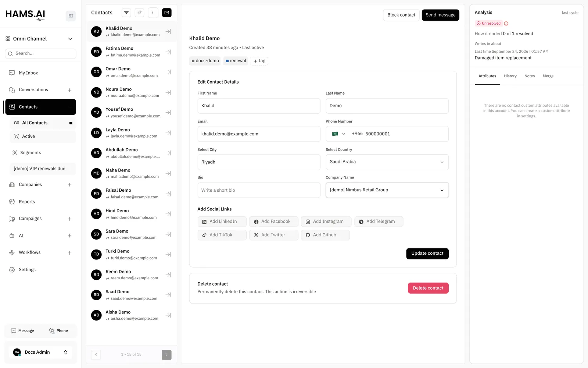Go to next contacts page arrow
Screen dimensions: 588x368
[x=166, y=355]
